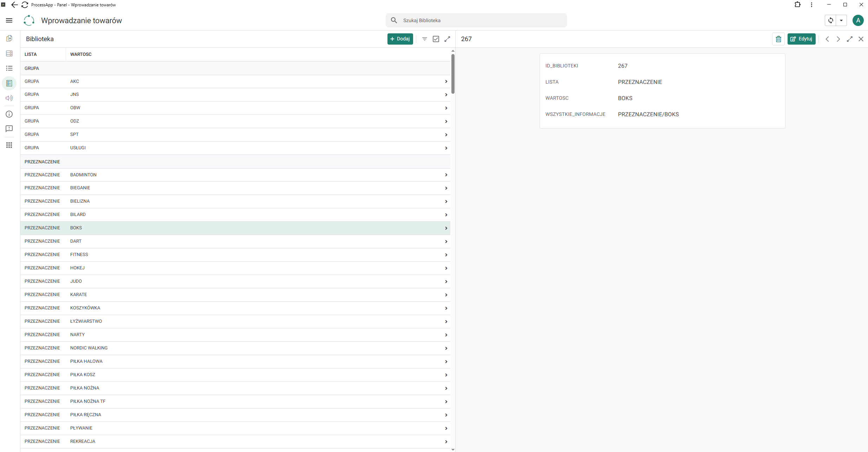Screen dimensions: 868x452
Task: Select the bulleted list sidebar tab
Action: [x=9, y=68]
